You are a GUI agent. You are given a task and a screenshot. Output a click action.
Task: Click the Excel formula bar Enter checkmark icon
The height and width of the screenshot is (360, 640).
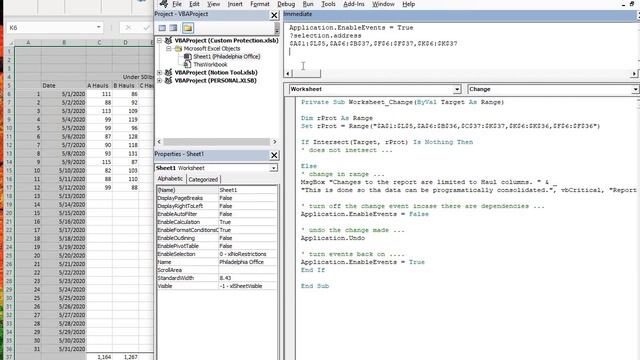146,28
